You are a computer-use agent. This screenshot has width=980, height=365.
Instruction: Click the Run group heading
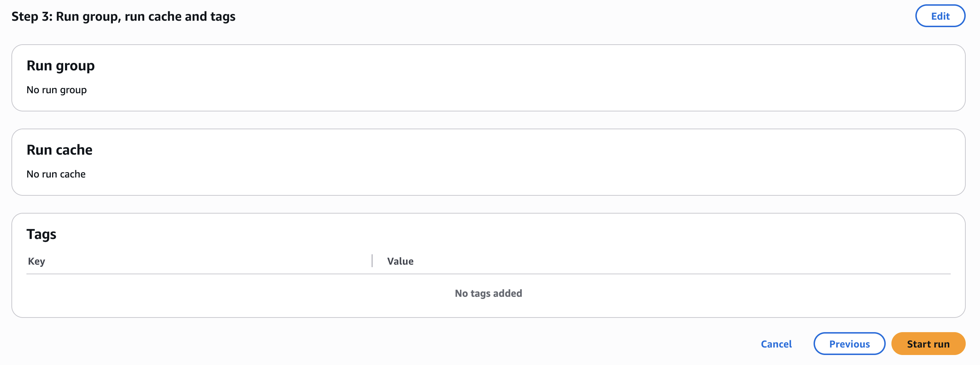tap(60, 65)
